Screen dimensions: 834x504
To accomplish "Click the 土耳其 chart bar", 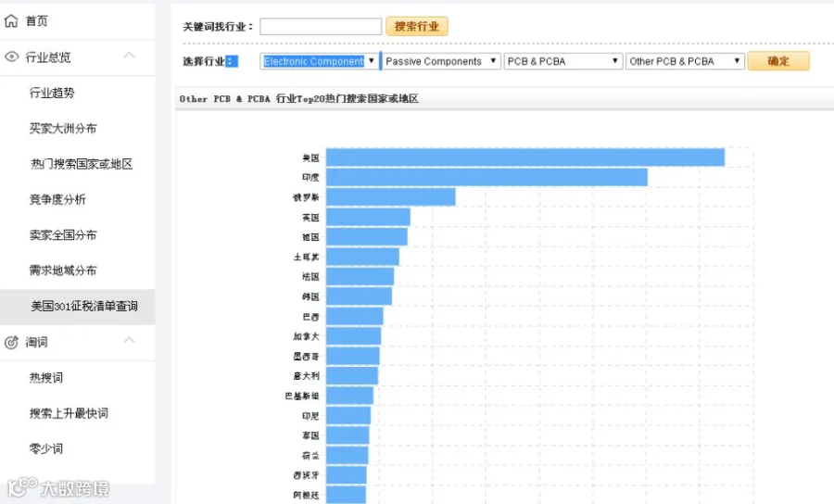I will 362,257.
